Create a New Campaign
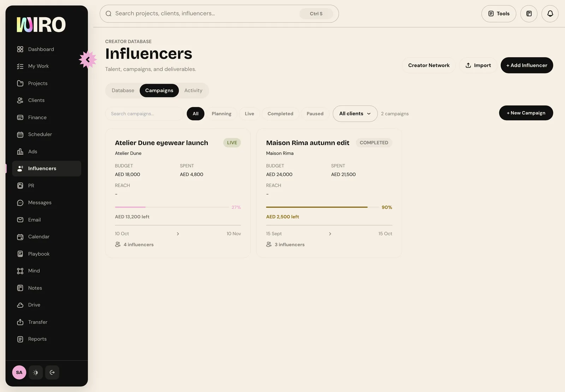The width and height of the screenshot is (565, 392). click(x=526, y=113)
